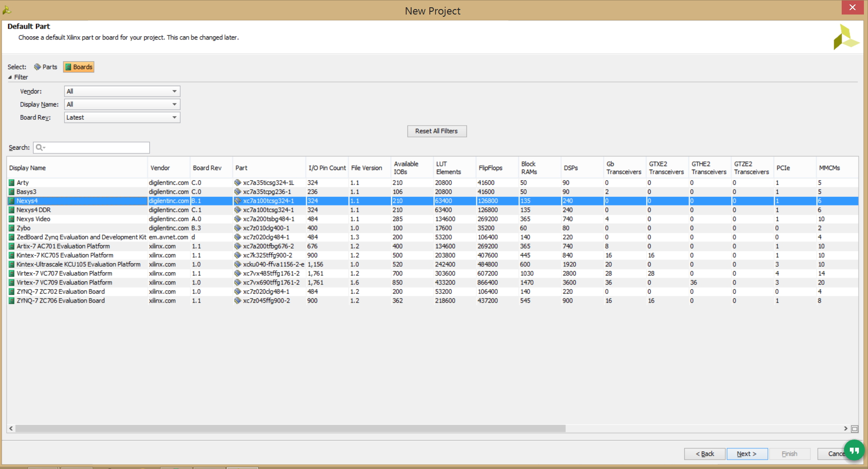Click the Cancel button
Viewport: 868px width, 469px height.
(x=837, y=454)
